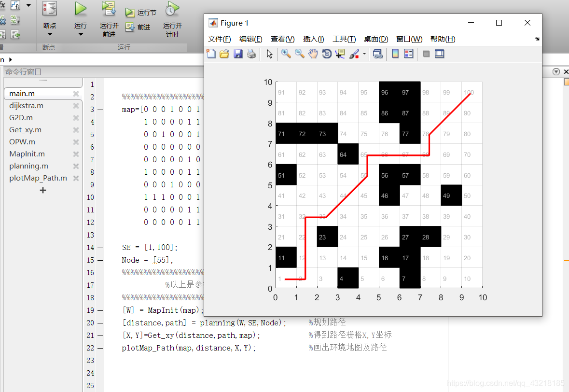The height and width of the screenshot is (392, 569).
Task: Click the 前进 Advance button
Action: point(138,27)
